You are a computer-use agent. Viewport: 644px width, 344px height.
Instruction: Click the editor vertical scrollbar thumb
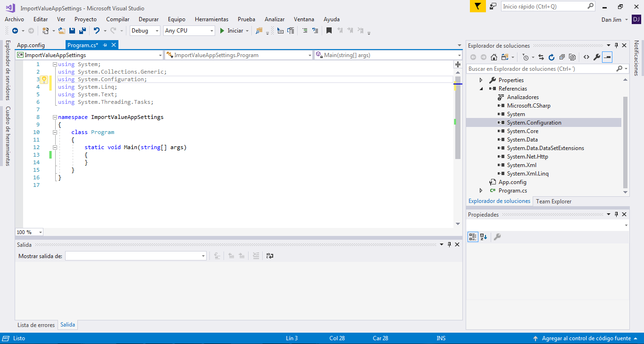[458, 118]
